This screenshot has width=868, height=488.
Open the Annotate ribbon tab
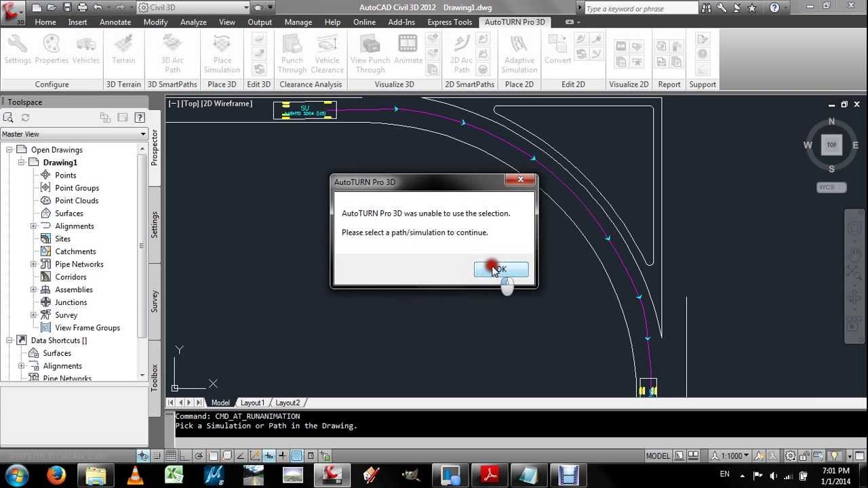click(115, 22)
